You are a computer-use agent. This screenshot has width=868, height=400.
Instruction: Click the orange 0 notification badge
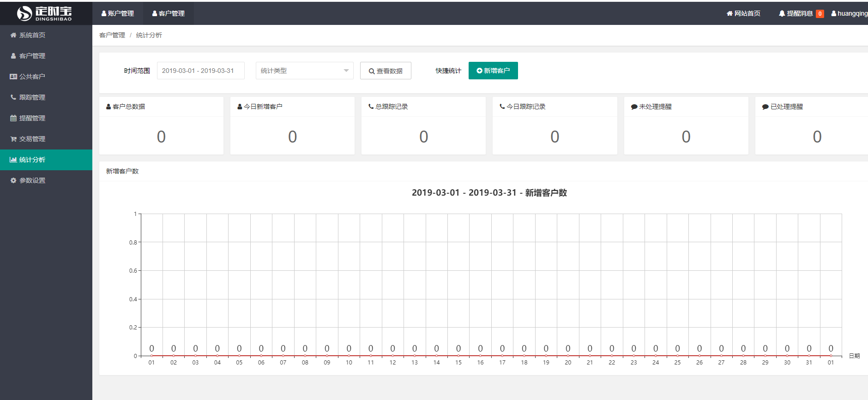pyautogui.click(x=820, y=14)
